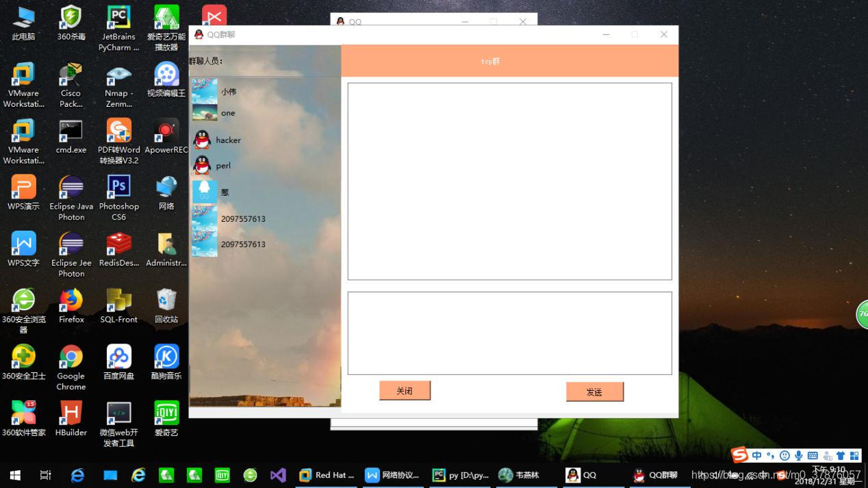Image resolution: width=868 pixels, height=488 pixels.
Task: Launch Photoshop CS6 desktop shortcut
Action: tap(119, 198)
